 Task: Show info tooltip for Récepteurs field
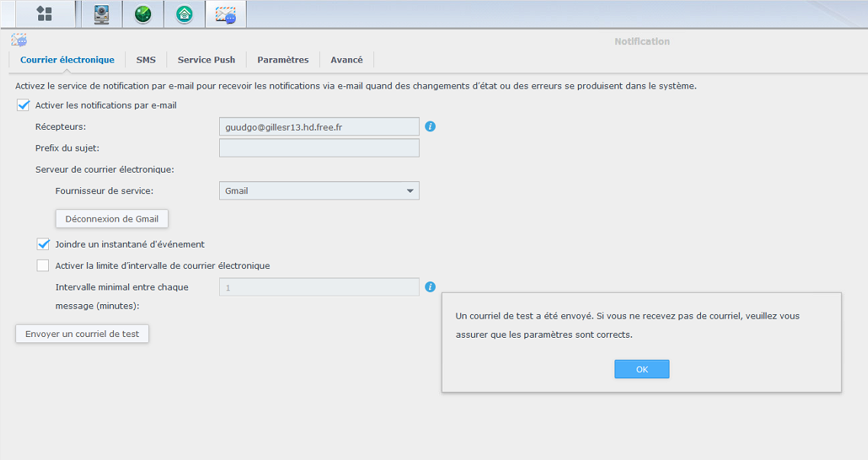(x=430, y=126)
